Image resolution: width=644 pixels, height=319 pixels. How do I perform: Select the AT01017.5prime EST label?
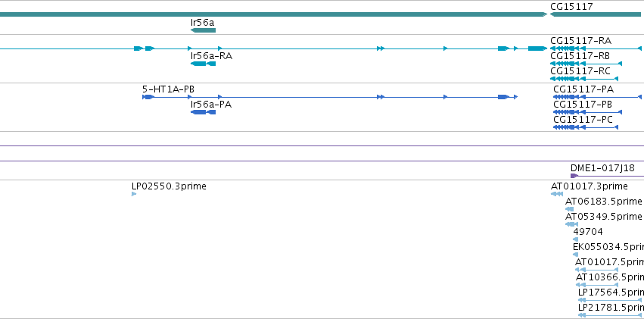609,262
